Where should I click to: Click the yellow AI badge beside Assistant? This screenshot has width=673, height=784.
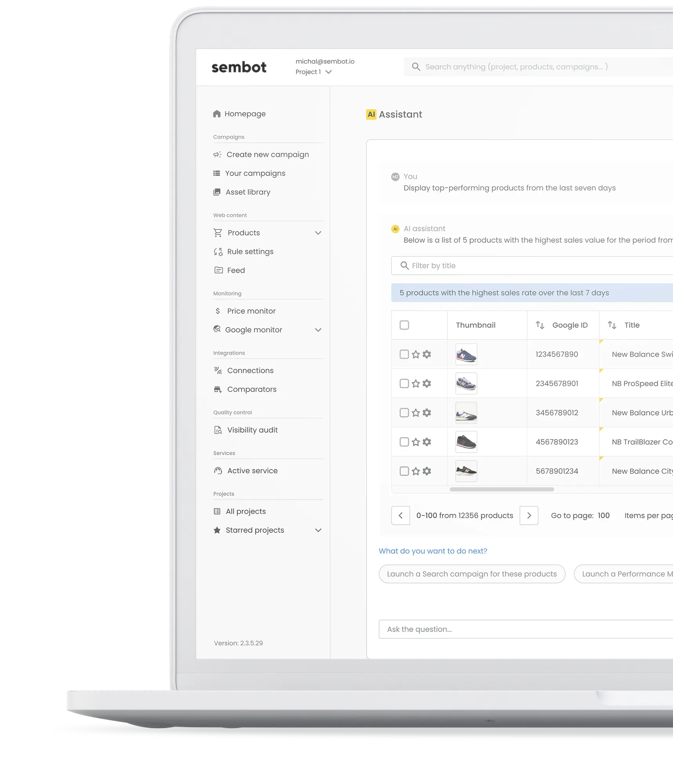coord(371,114)
